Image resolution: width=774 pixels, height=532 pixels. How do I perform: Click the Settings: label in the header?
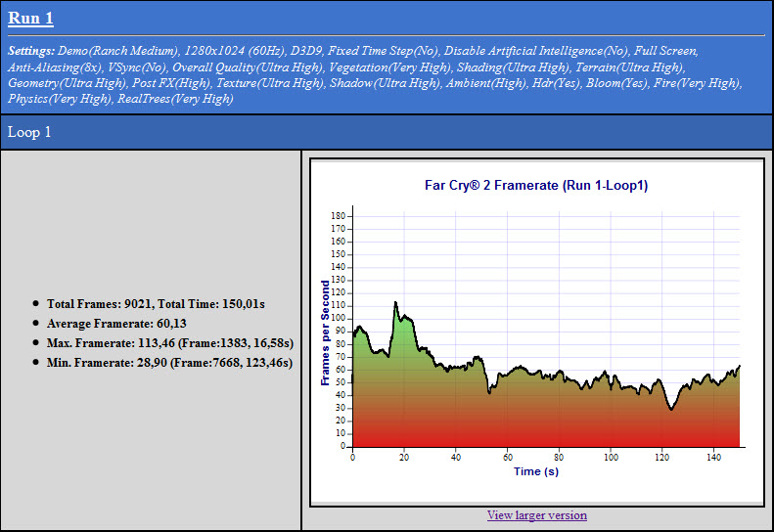tap(31, 51)
